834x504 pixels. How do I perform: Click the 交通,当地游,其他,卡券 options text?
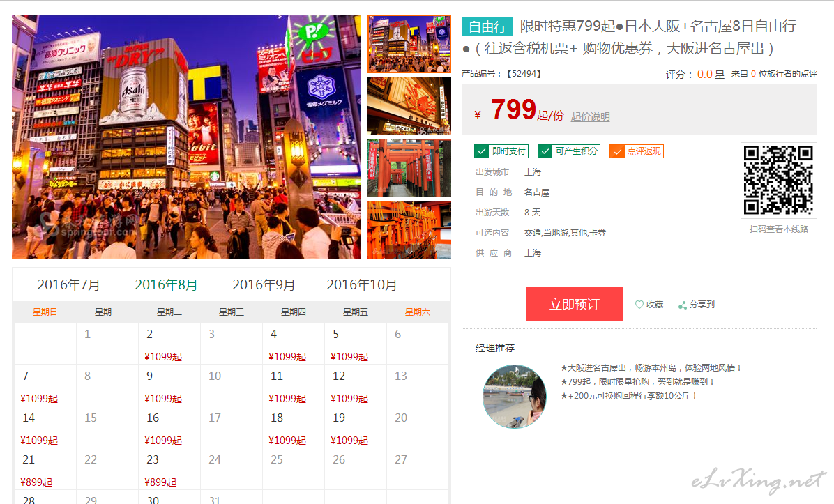pos(565,233)
